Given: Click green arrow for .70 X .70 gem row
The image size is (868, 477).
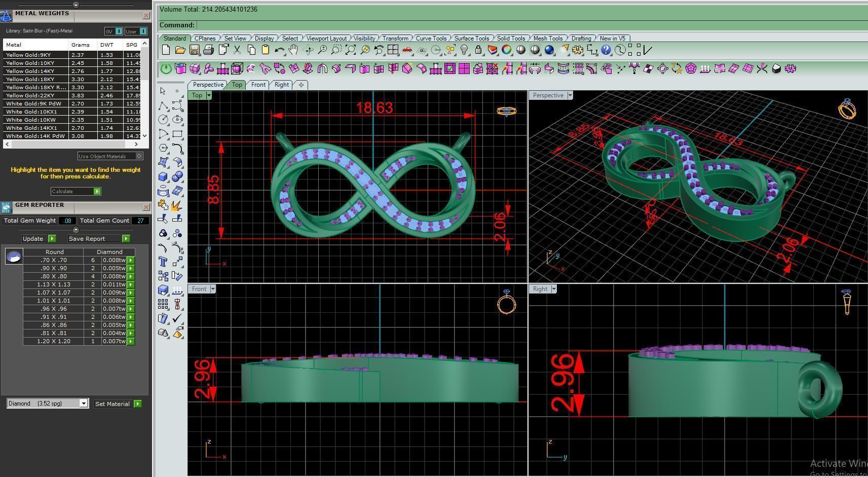Looking at the screenshot, I should click(131, 260).
